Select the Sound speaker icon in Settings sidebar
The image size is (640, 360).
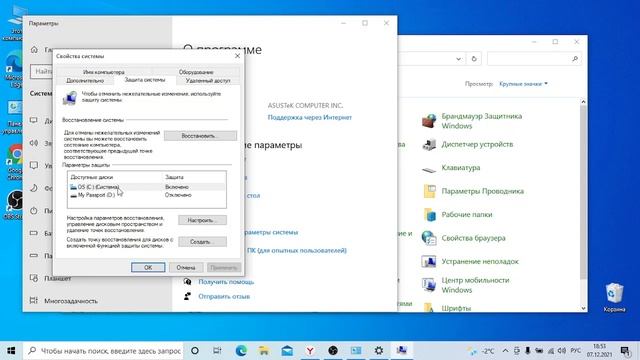pos(34,143)
